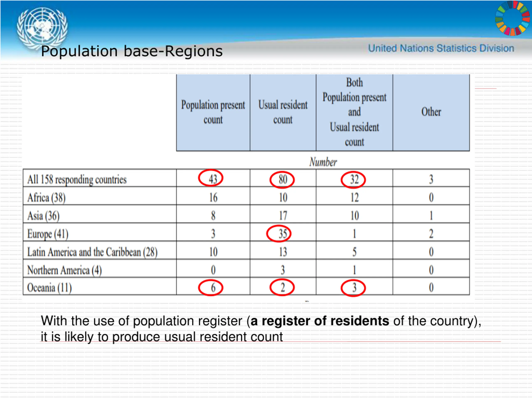Click Africa's Population present value 16

213,197
